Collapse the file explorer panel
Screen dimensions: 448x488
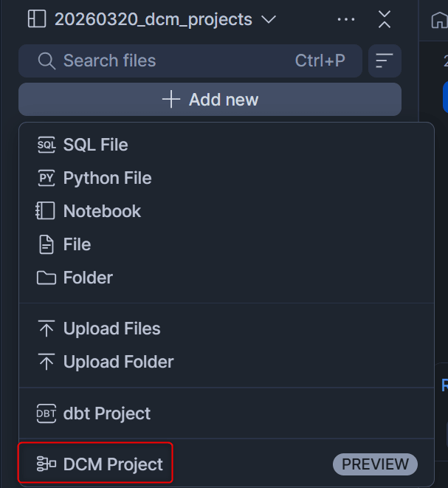(384, 20)
